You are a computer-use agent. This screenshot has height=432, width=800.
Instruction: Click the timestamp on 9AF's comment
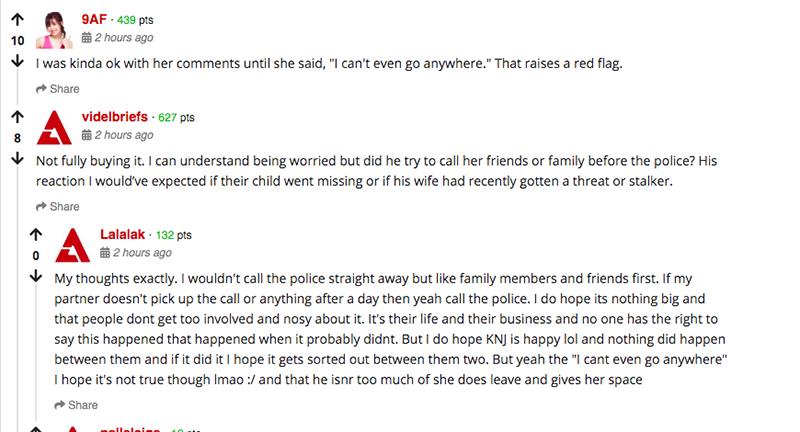[123, 37]
